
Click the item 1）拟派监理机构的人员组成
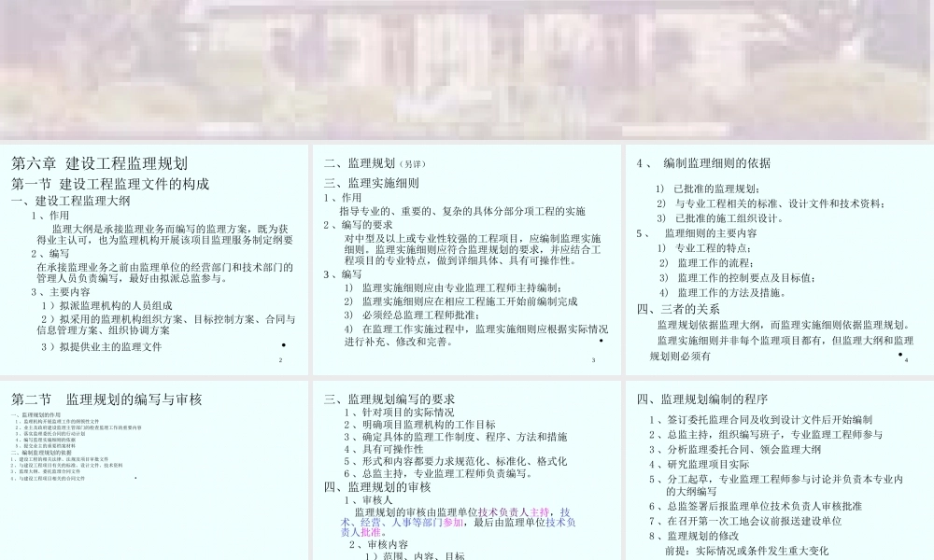click(106, 306)
